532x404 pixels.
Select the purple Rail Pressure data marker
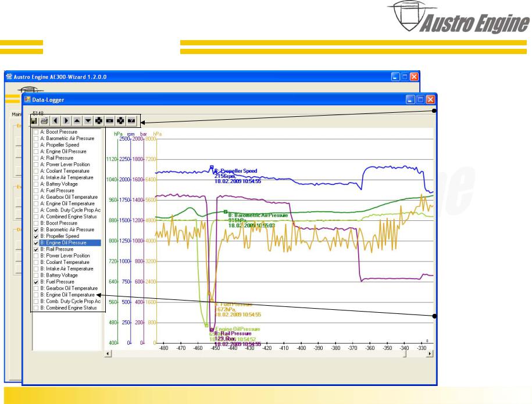coord(212,330)
